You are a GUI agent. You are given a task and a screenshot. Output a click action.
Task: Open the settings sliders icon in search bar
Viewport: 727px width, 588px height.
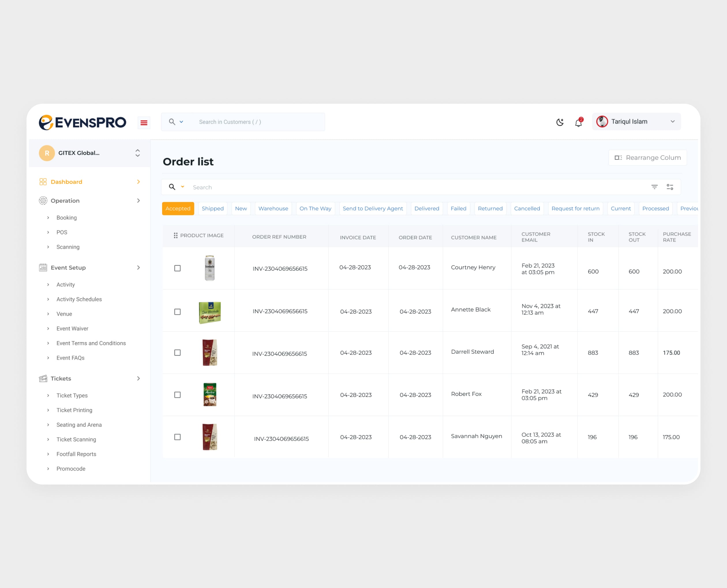(670, 187)
